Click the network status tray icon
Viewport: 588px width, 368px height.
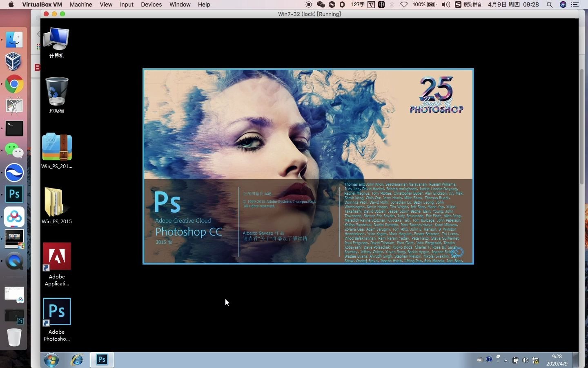click(x=535, y=360)
